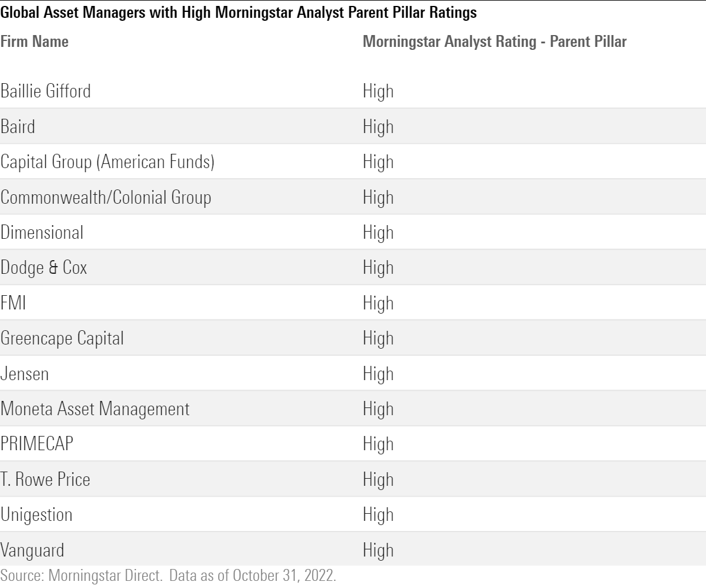This screenshot has width=706, height=588.
Task: Click the Greencape Capital entry
Action: (x=62, y=339)
